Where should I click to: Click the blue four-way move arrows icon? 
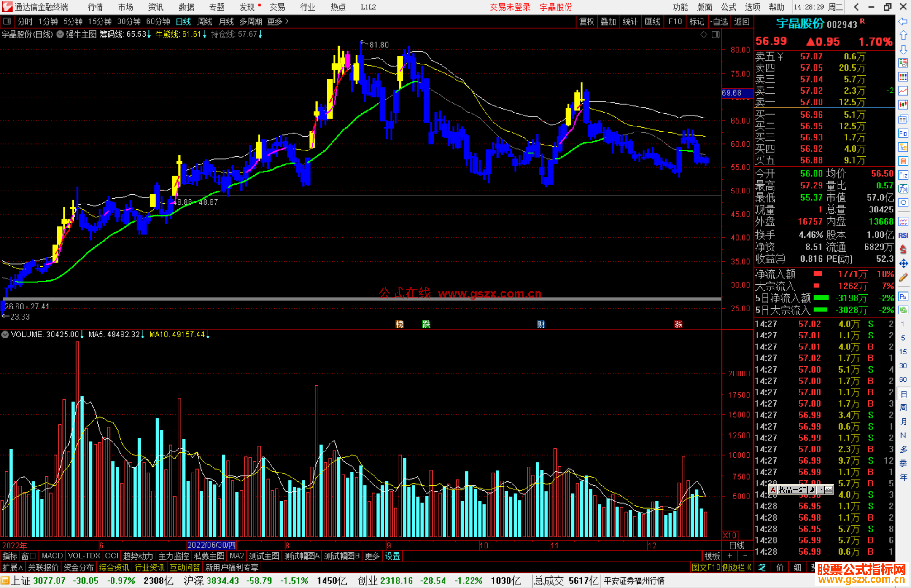(x=903, y=263)
